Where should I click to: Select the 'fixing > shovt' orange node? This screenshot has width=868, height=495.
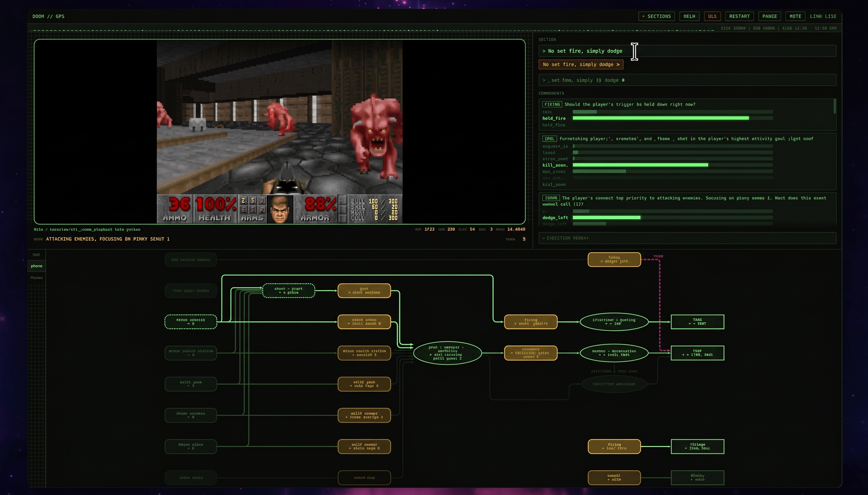[x=531, y=322]
